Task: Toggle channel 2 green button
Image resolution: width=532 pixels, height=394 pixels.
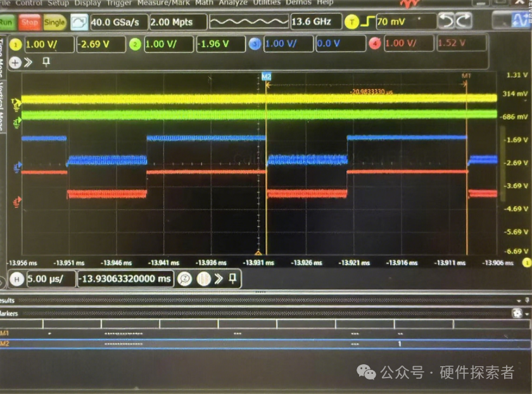Action: pyautogui.click(x=135, y=44)
